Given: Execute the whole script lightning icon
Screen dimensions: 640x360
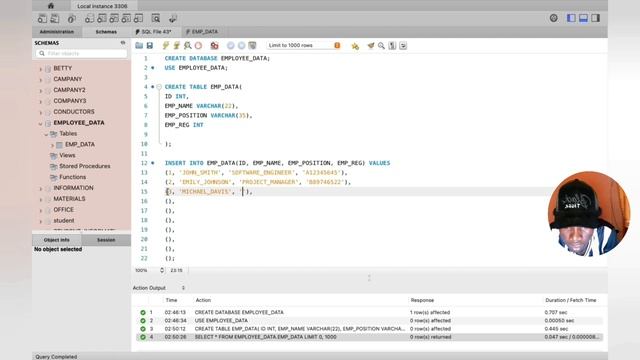Looking at the screenshot, I should pyautogui.click(x=166, y=45).
